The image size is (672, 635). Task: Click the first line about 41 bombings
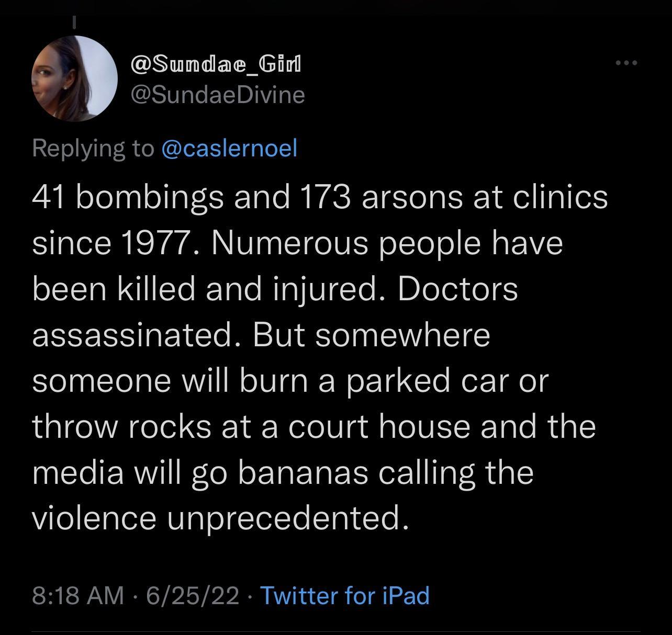pos(319,198)
